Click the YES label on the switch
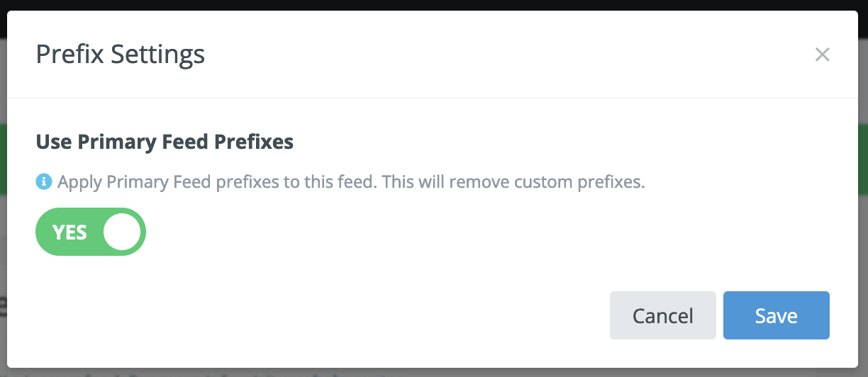 coord(69,232)
